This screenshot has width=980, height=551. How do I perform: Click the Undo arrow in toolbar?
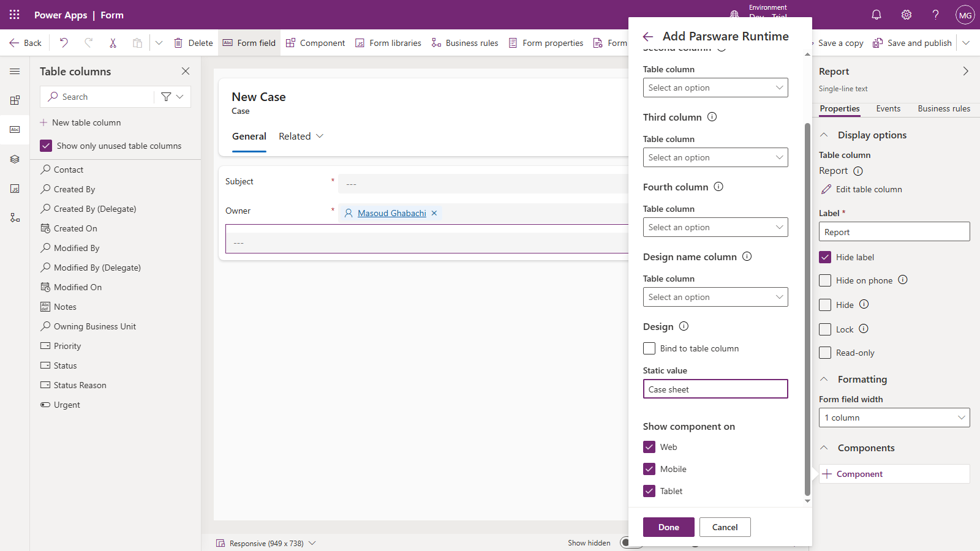[64, 43]
